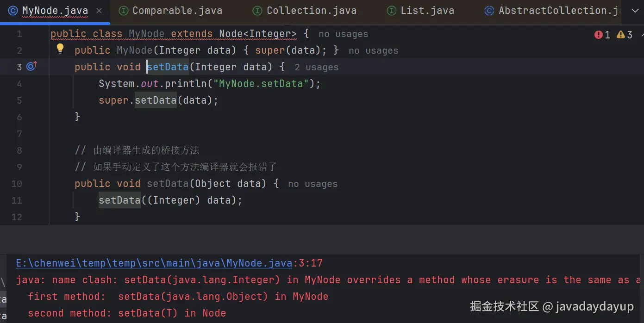Switch to the Collection.java tab
The width and height of the screenshot is (644, 323).
(x=312, y=11)
